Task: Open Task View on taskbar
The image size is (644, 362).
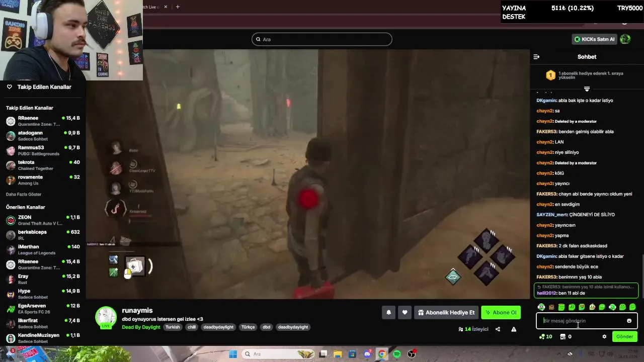Action: (323, 354)
